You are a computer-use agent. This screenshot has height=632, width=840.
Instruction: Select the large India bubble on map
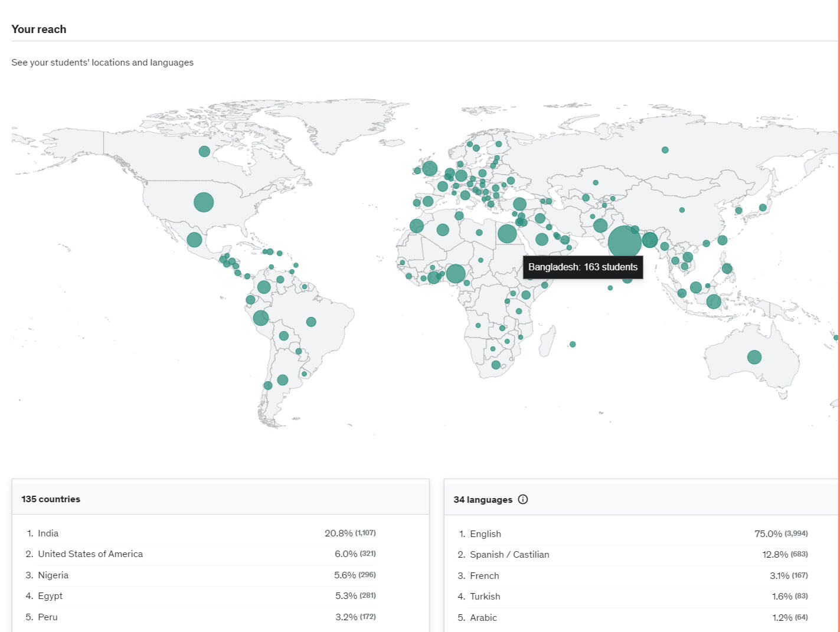tap(623, 243)
